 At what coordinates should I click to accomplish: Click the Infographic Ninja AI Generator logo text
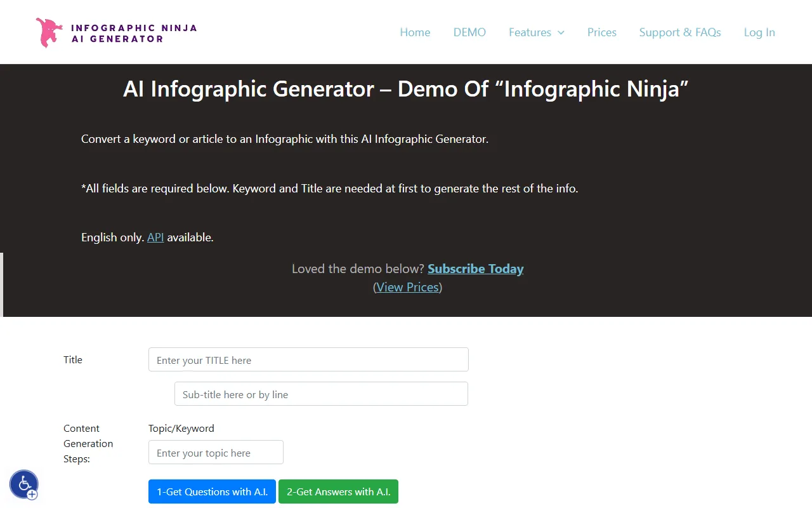click(x=133, y=33)
